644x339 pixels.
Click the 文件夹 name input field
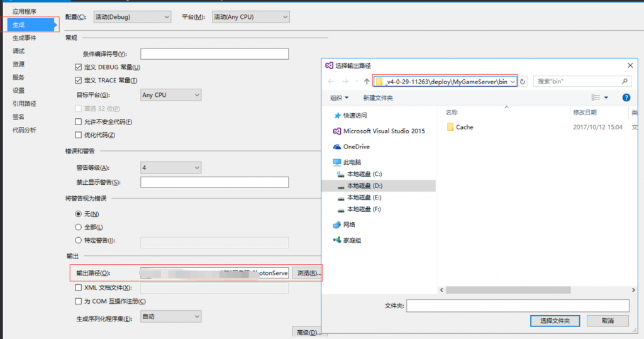click(x=517, y=306)
